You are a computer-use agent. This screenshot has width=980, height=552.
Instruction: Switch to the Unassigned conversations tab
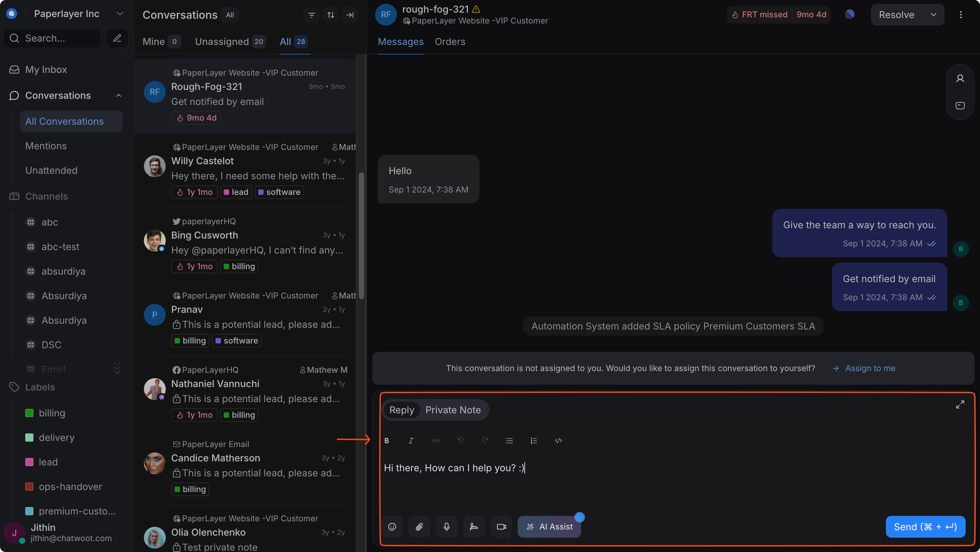pyautogui.click(x=230, y=42)
